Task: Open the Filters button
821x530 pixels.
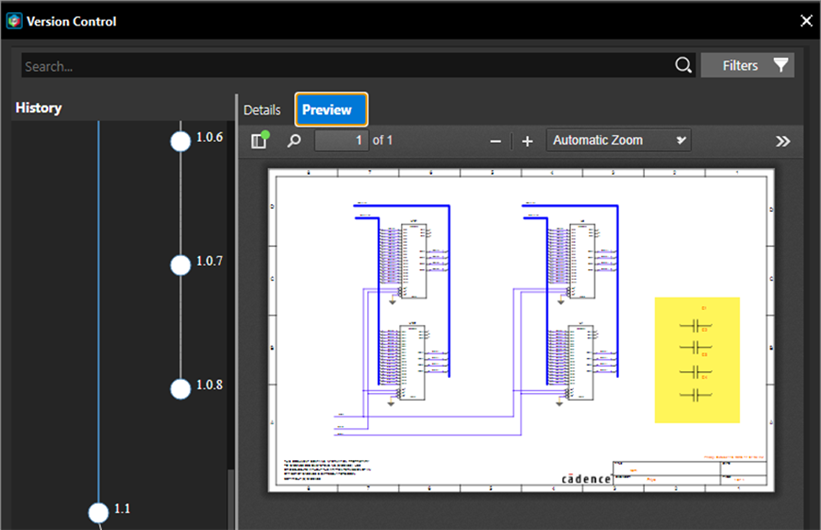Action: click(747, 65)
